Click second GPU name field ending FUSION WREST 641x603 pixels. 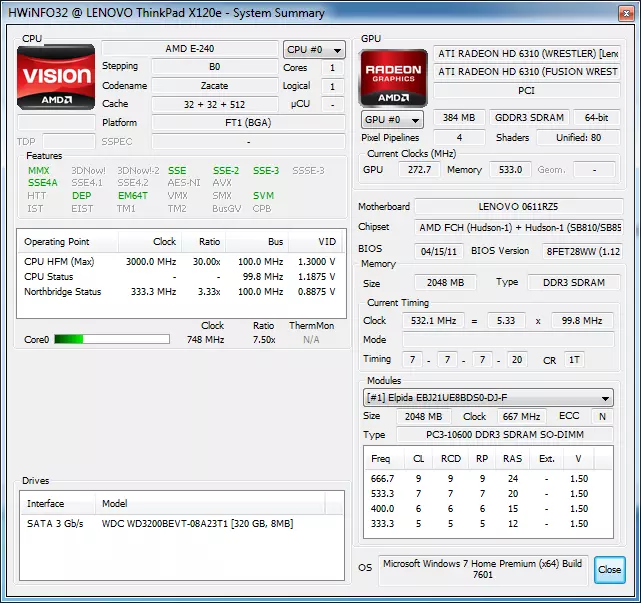pos(527,72)
